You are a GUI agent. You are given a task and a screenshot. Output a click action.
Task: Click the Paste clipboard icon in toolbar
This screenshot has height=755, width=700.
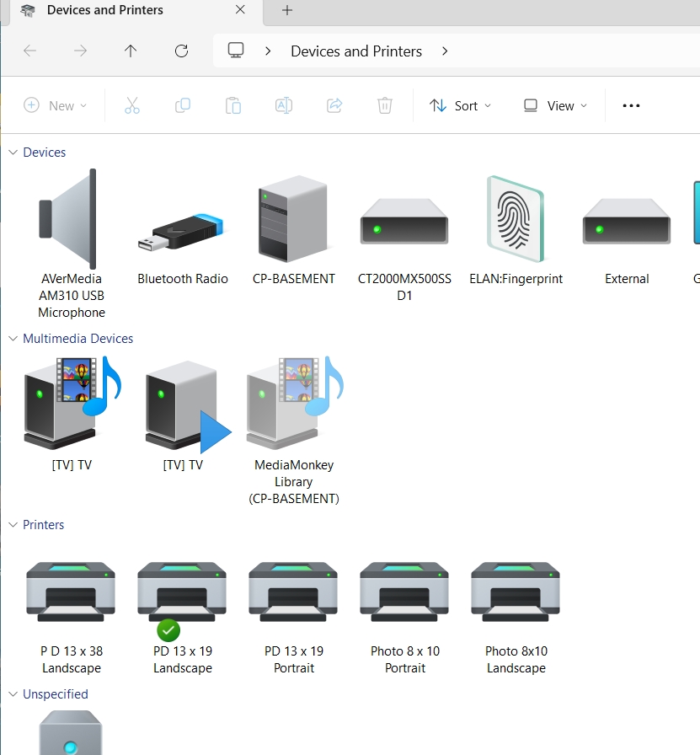tap(233, 105)
